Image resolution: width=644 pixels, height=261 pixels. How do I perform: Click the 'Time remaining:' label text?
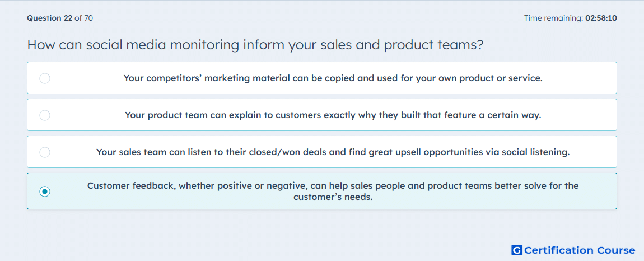(553, 18)
